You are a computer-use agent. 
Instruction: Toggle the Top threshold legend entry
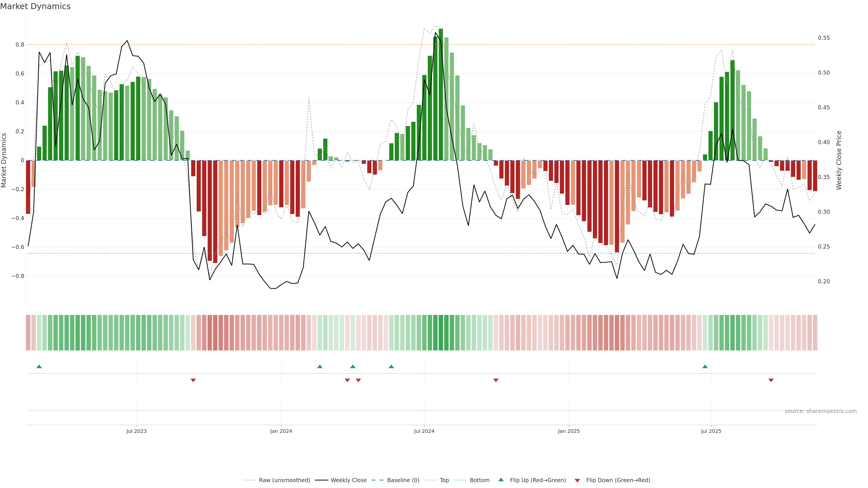pos(444,480)
